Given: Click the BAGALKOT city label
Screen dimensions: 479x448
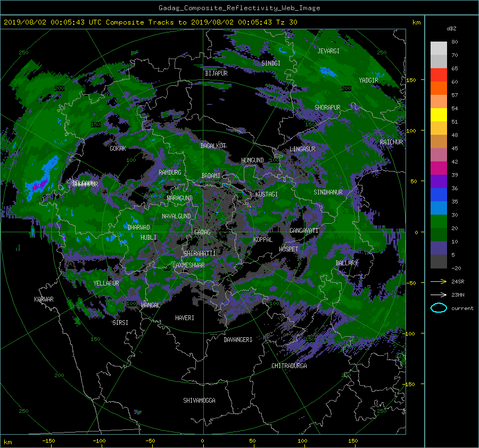Looking at the screenshot, I should (213, 146).
